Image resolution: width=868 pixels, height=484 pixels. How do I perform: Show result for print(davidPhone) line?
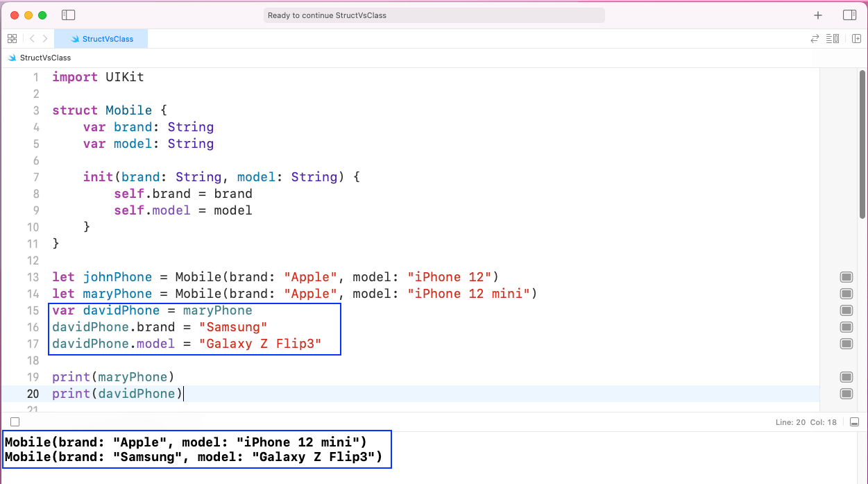(x=846, y=394)
